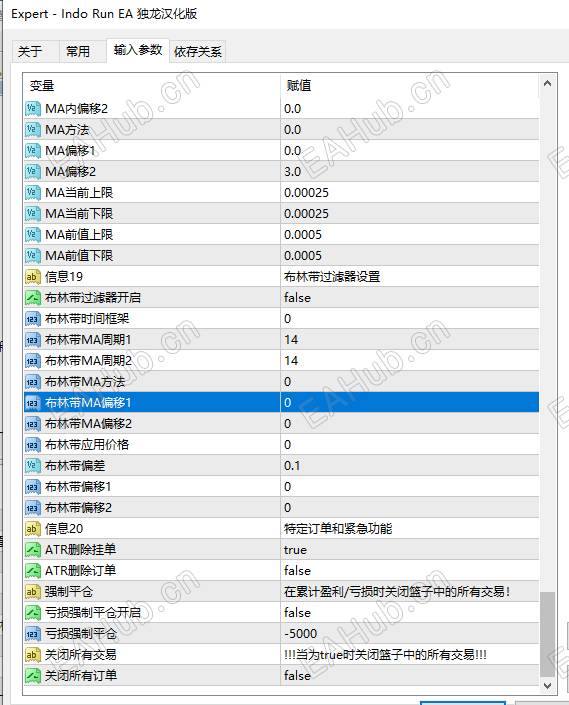Click the -5000 value of 亏损强制平仓

click(x=301, y=634)
